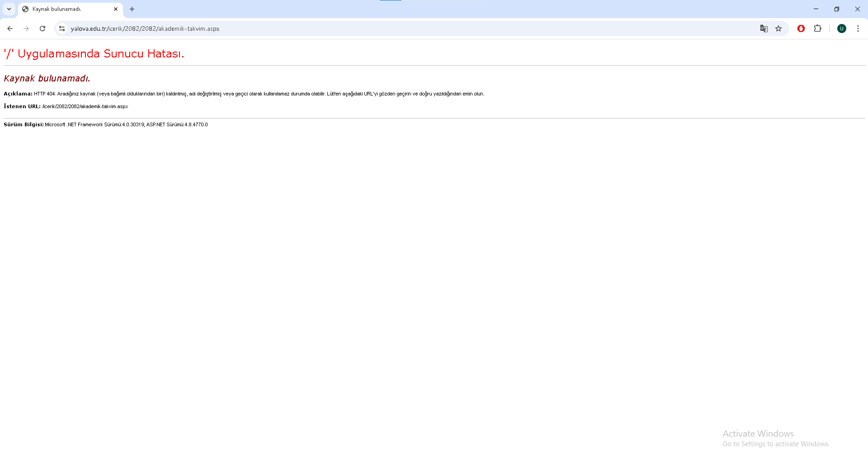Viewport: 868px width, 467px height.
Task: Open the user profile avatar U
Action: pyautogui.click(x=842, y=29)
